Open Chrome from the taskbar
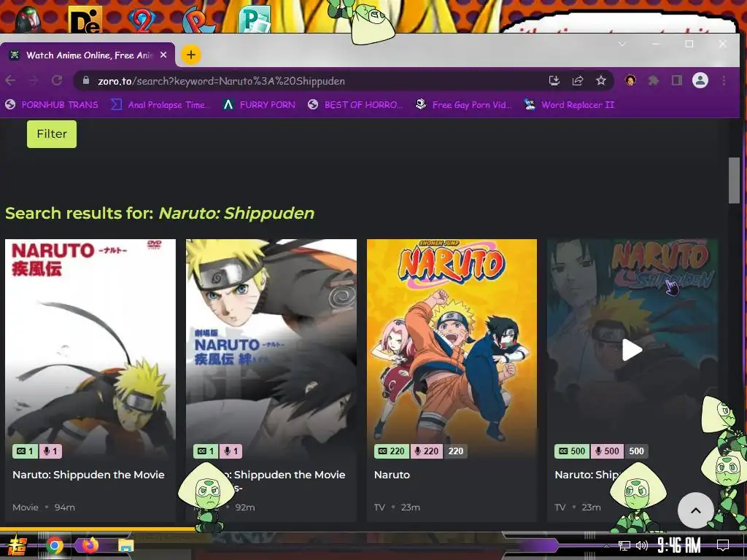The width and height of the screenshot is (747, 560). click(55, 545)
